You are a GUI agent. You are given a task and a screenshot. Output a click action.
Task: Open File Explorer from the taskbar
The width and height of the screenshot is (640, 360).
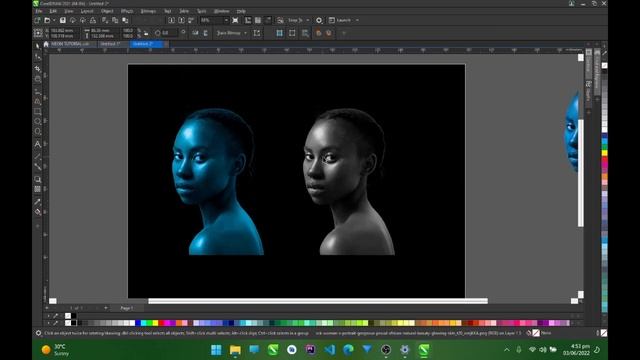coord(235,350)
